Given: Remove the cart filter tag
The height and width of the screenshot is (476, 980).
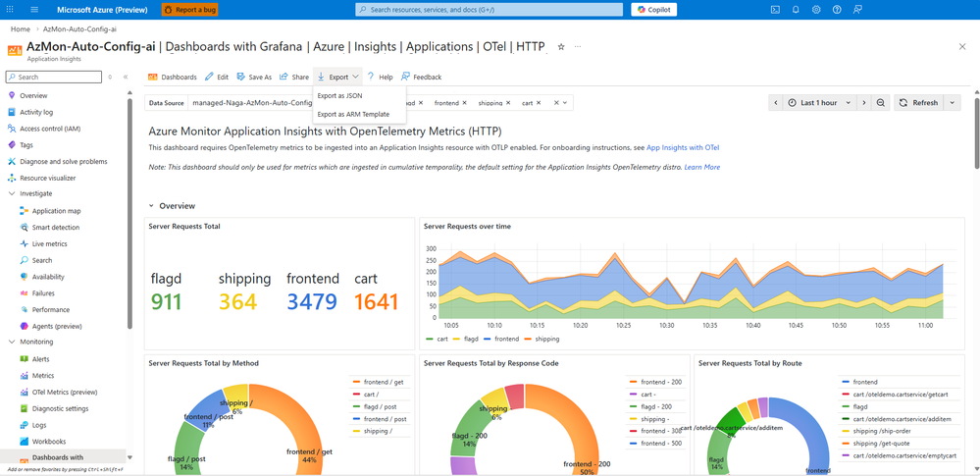Looking at the screenshot, I should coord(539,103).
